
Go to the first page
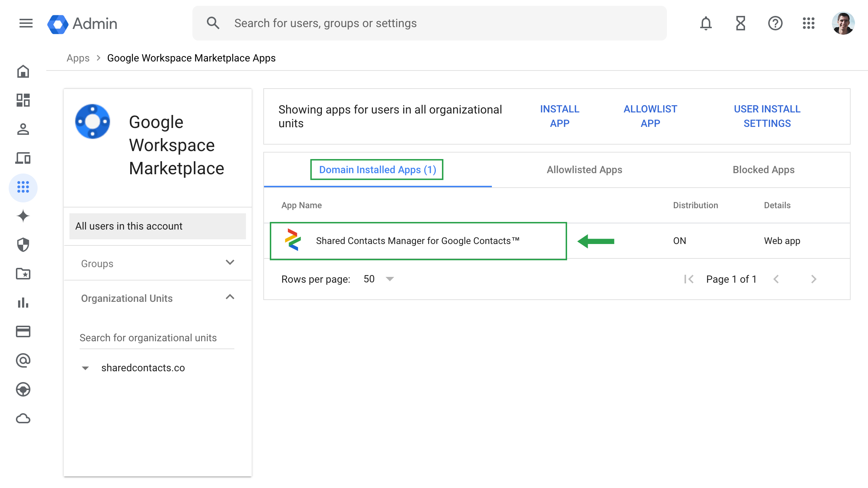pyautogui.click(x=689, y=279)
